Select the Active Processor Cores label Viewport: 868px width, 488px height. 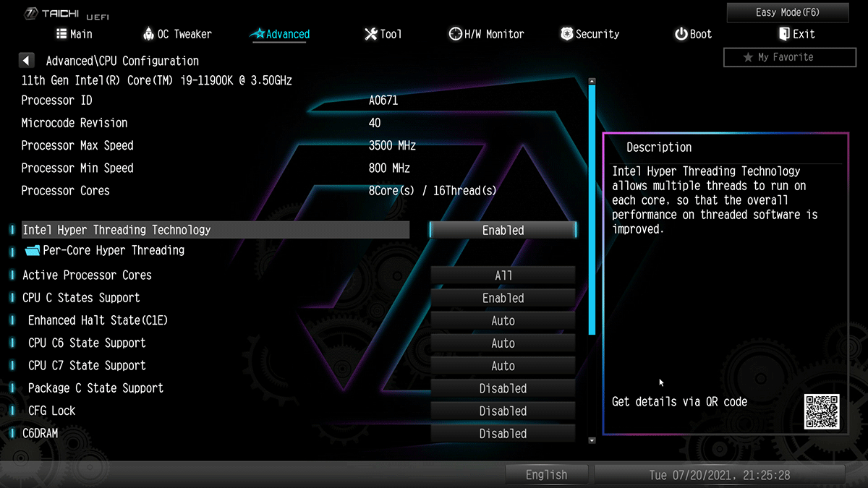click(87, 275)
